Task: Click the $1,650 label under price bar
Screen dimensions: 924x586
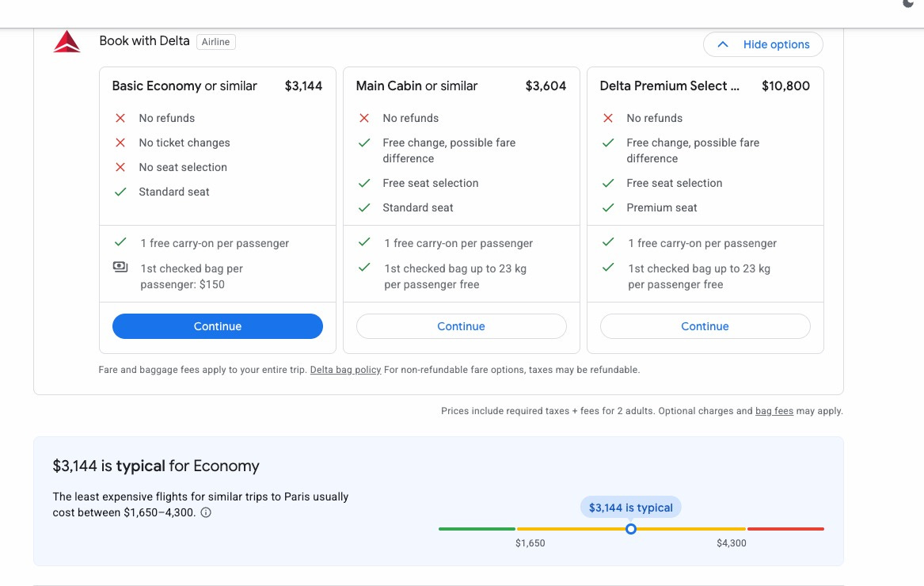Action: click(x=530, y=543)
